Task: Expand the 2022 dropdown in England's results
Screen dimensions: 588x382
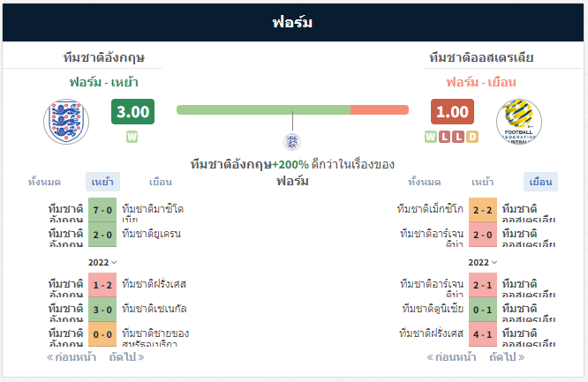Action: (x=102, y=262)
